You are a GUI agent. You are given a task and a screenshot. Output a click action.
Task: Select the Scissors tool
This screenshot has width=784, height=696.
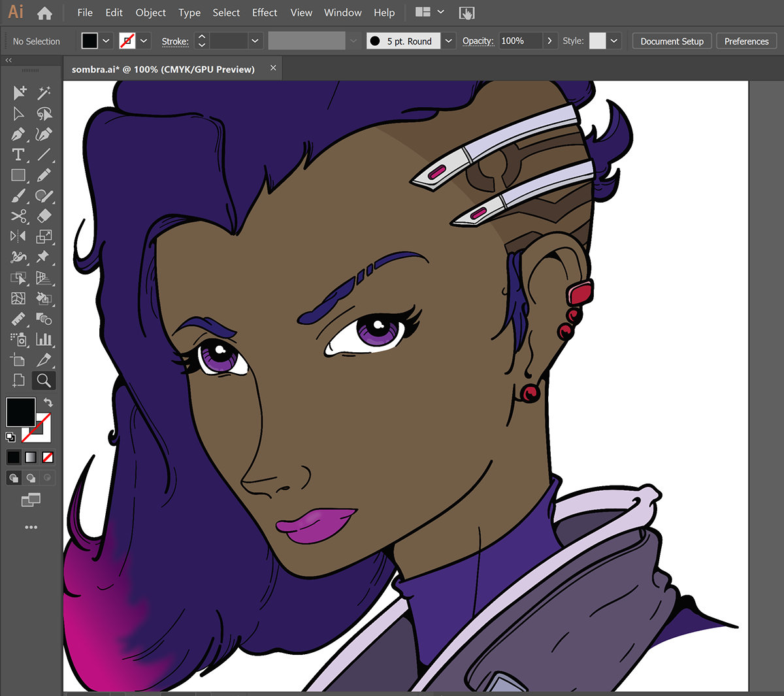point(19,216)
